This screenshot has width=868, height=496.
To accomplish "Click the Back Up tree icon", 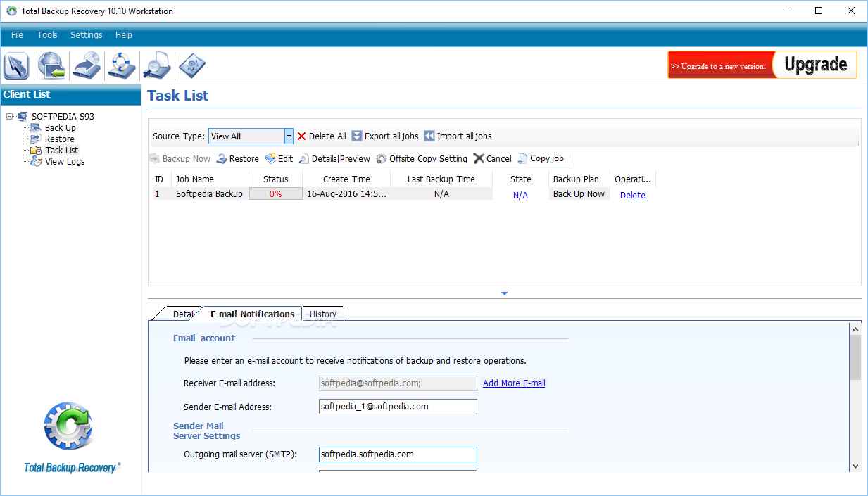I will (x=37, y=128).
